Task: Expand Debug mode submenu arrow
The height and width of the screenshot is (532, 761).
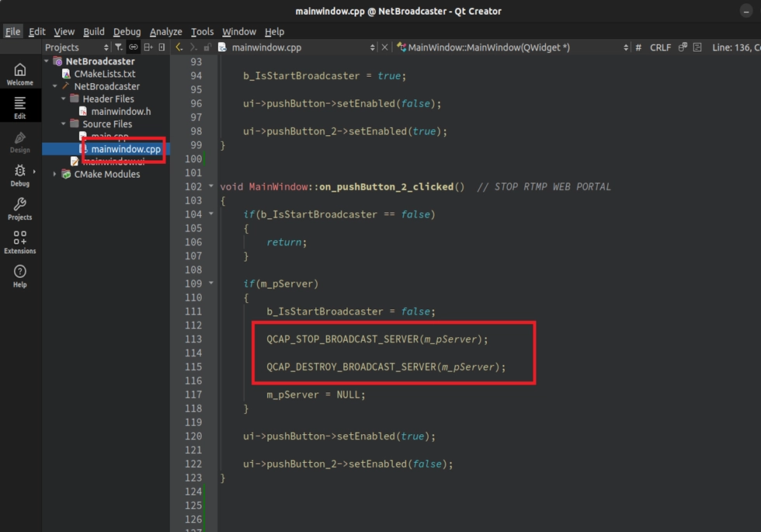Action: [34, 172]
